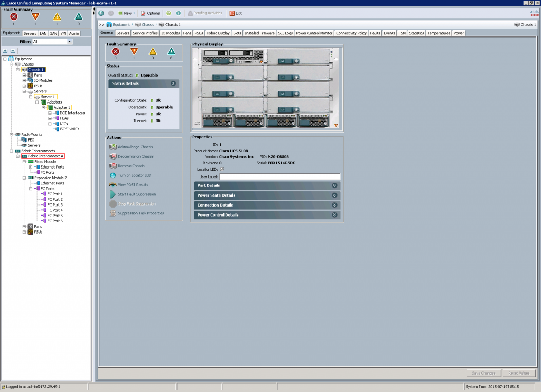Expand the Part Details section
Image resolution: width=541 pixels, height=392 pixels.
click(x=334, y=185)
